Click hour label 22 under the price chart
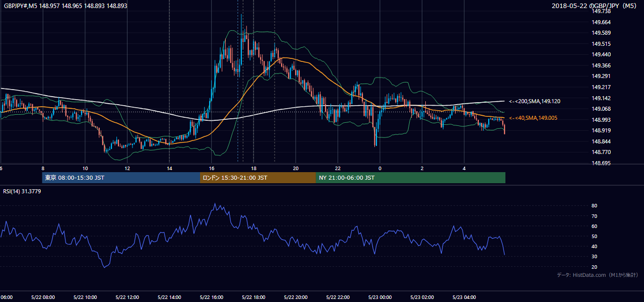Viewport: 644px width, 302px height. tap(338, 168)
